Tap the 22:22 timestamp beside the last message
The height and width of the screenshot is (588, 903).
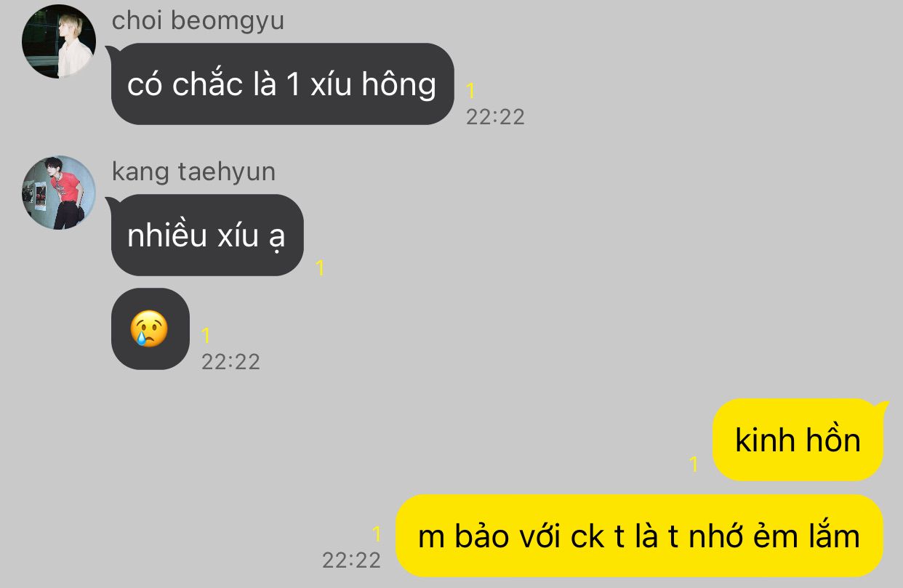[351, 560]
